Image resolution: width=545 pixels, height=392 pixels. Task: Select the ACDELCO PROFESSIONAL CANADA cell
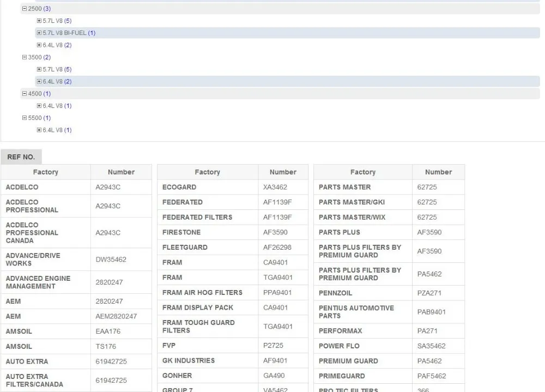click(46, 233)
